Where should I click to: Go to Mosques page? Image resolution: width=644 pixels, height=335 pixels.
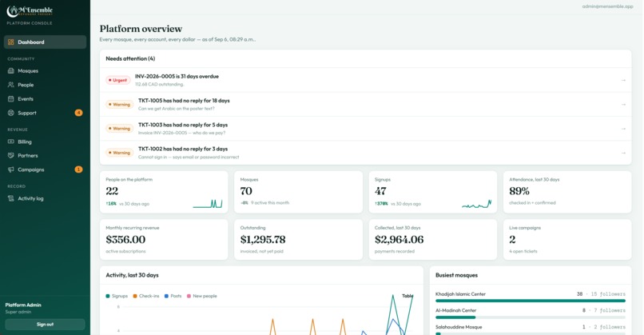coord(46,70)
